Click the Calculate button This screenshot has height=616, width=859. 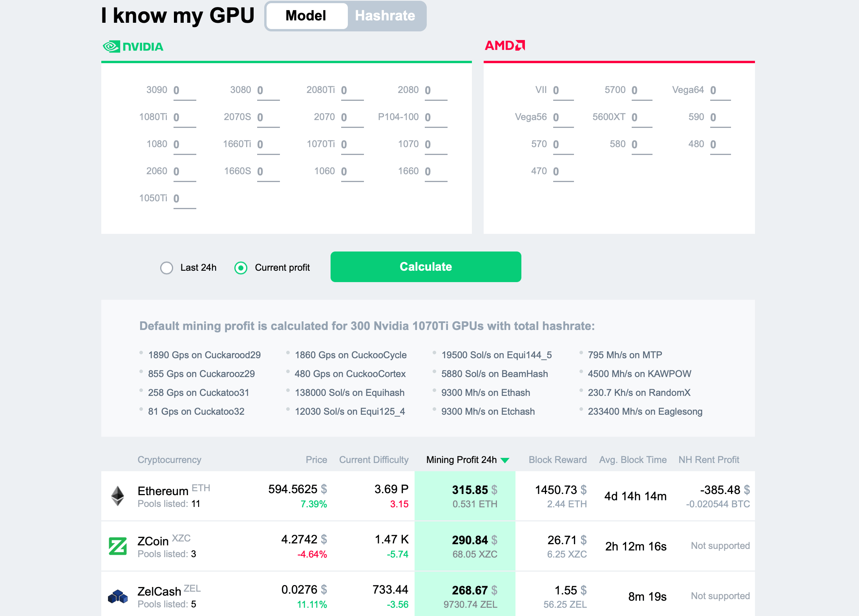(425, 267)
